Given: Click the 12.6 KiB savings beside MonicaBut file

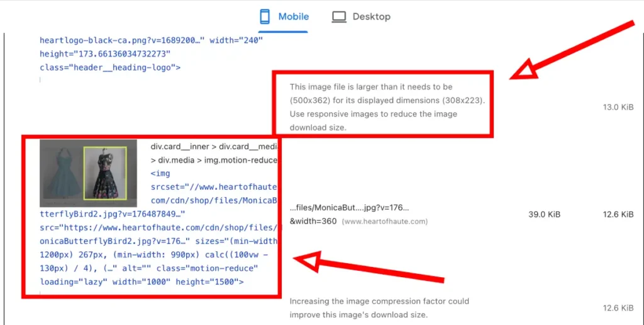Looking at the screenshot, I should (x=618, y=214).
